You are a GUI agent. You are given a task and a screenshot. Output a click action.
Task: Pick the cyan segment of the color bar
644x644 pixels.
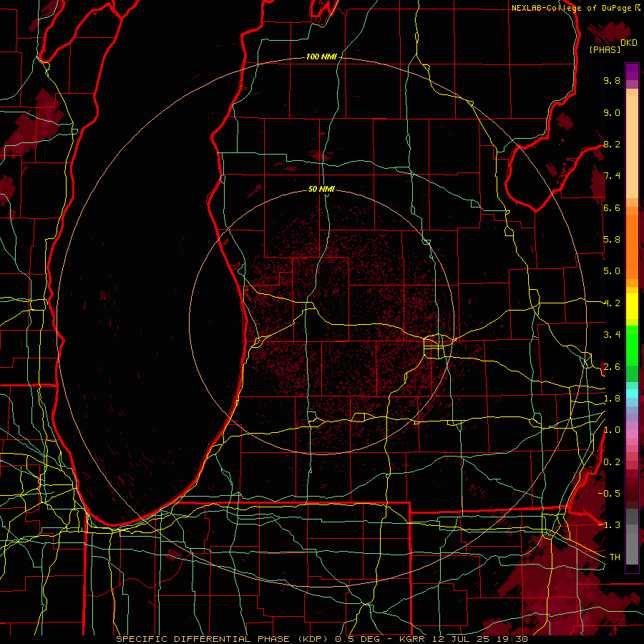tap(632, 394)
